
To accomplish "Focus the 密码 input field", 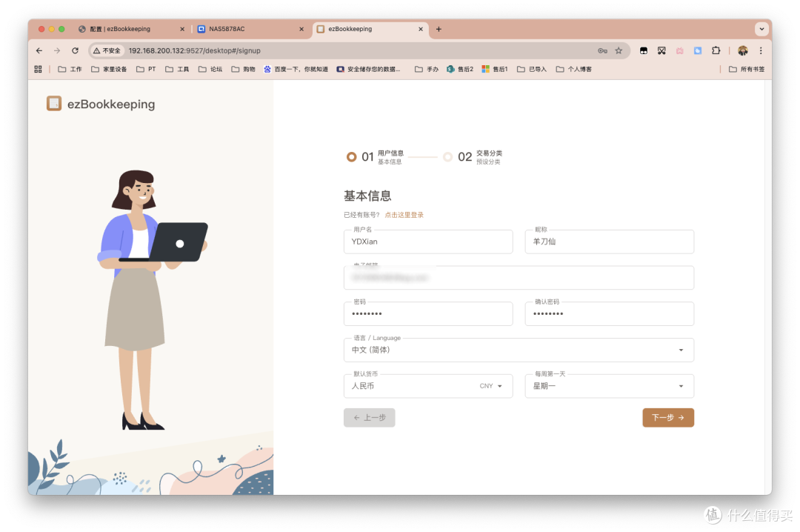I will (x=428, y=313).
